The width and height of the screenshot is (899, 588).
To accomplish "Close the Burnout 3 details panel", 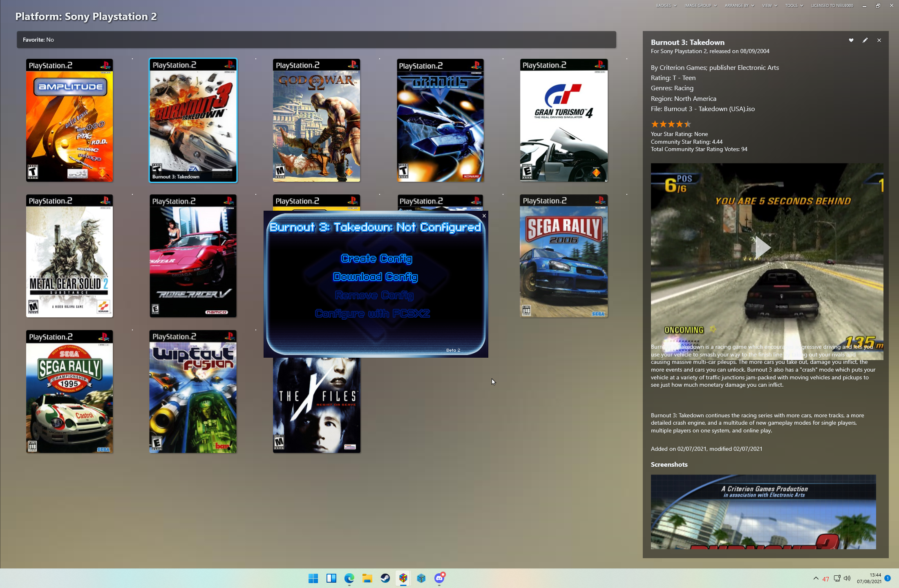I will (x=879, y=40).
